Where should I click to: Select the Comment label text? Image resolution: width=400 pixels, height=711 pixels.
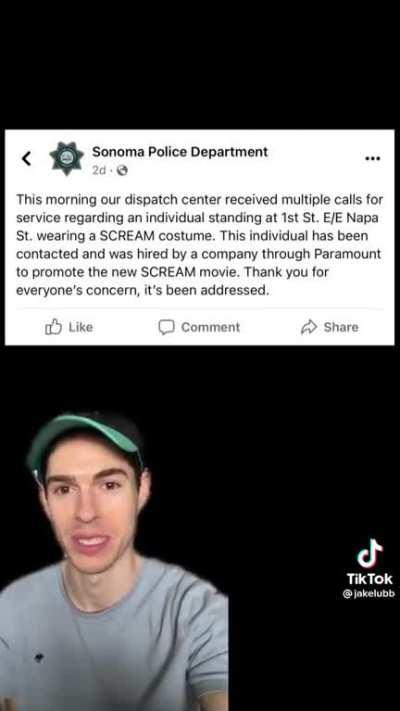[x=210, y=327]
